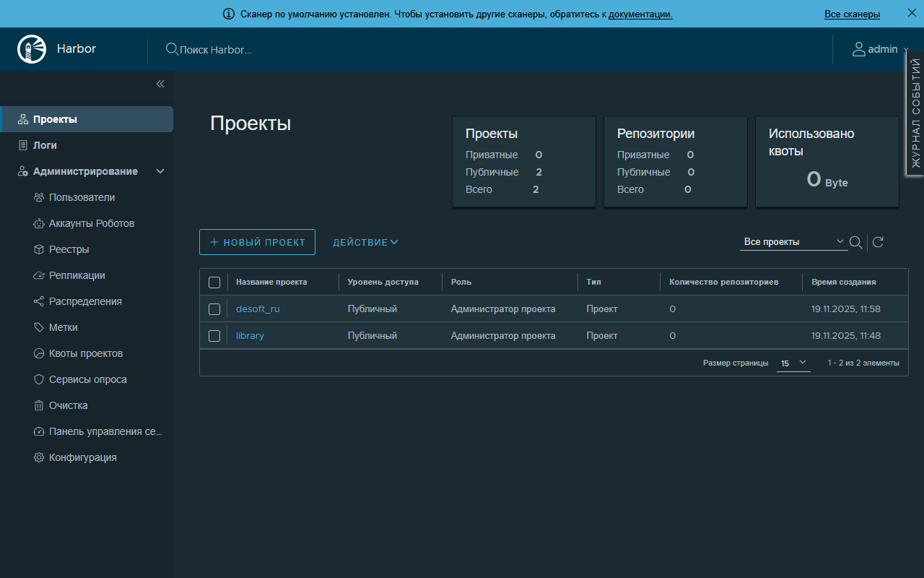Open the Действие dropdown
924x578 pixels.
[365, 242]
